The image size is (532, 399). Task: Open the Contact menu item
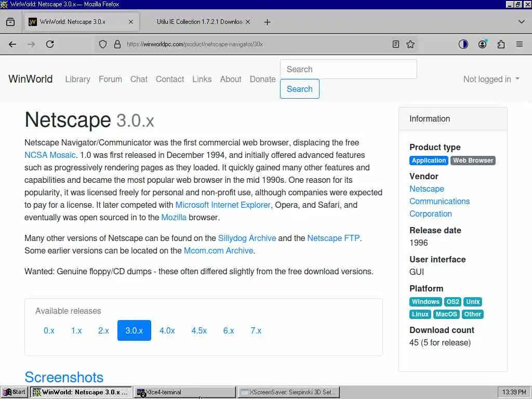(170, 79)
